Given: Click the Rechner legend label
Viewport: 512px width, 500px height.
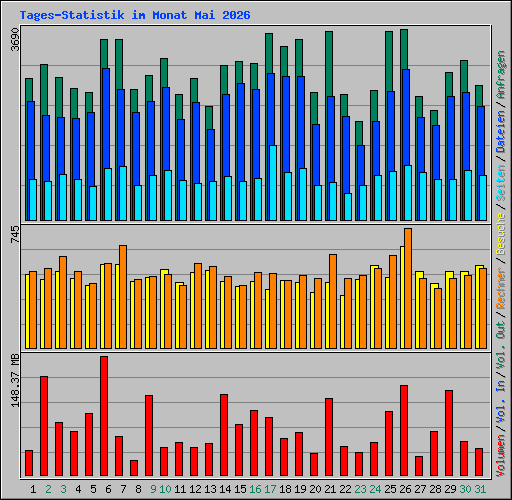Looking at the screenshot, I should [x=501, y=288].
